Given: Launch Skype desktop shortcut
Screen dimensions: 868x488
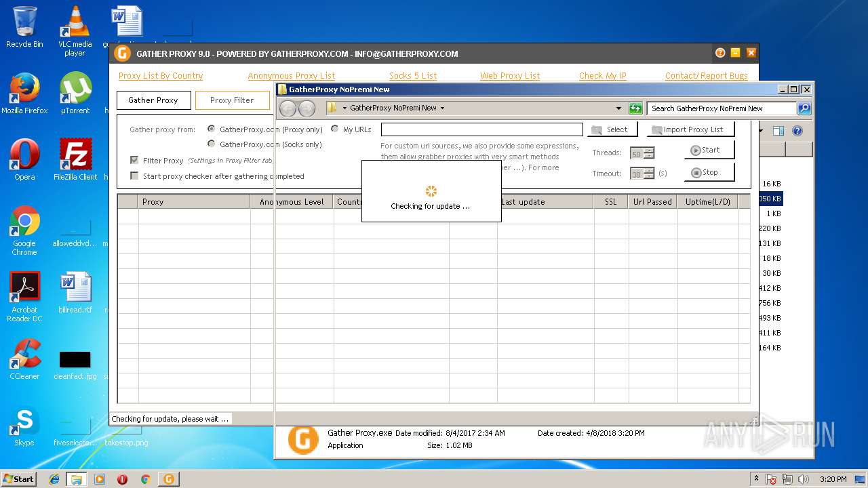Looking at the screenshot, I should [x=24, y=426].
